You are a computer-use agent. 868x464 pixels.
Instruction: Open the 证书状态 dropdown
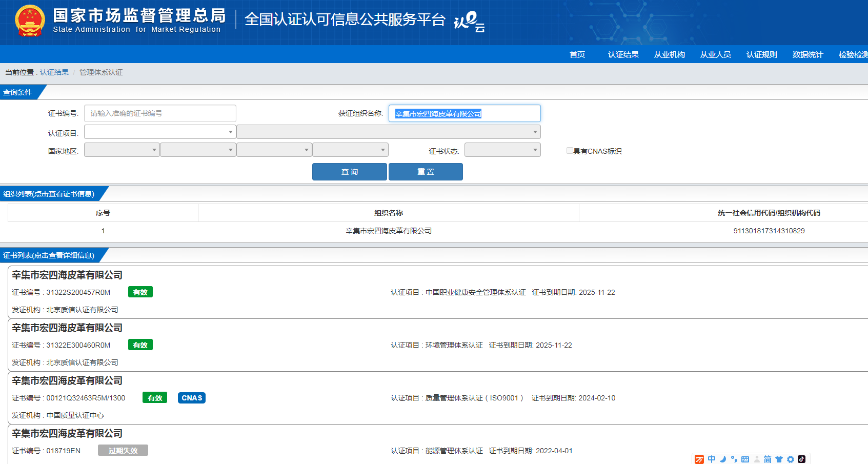point(502,150)
